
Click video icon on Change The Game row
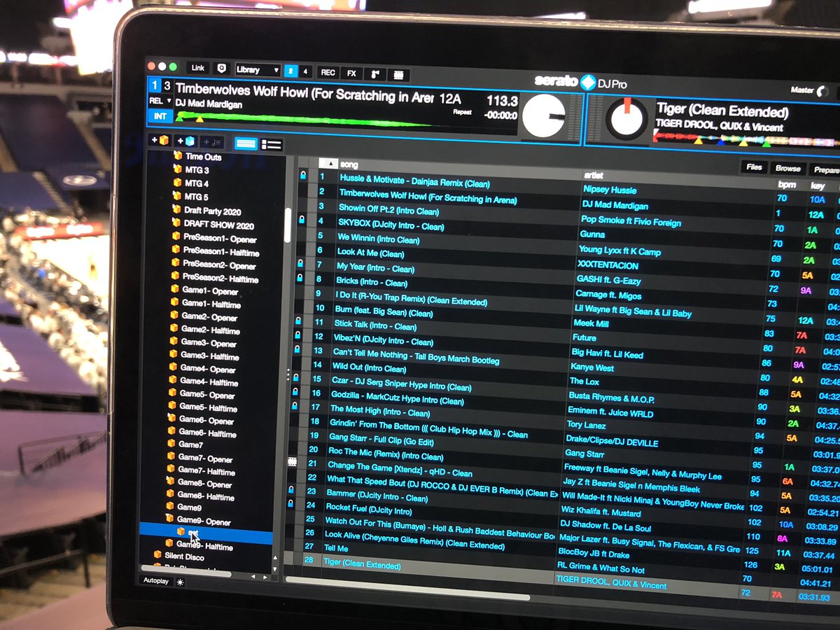coord(293,462)
